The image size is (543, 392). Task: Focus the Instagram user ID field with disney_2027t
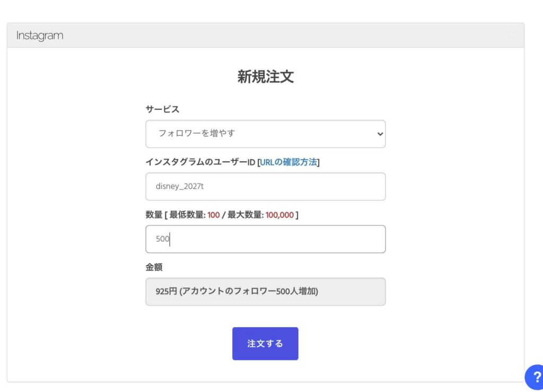point(265,186)
